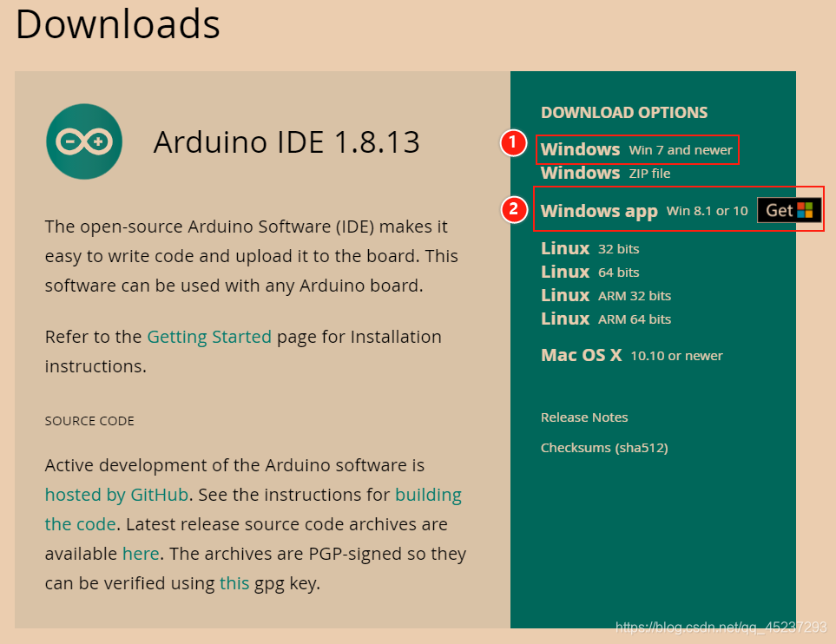This screenshot has width=836, height=644.
Task: Follow the hosted by GitHub link
Action: (116, 495)
